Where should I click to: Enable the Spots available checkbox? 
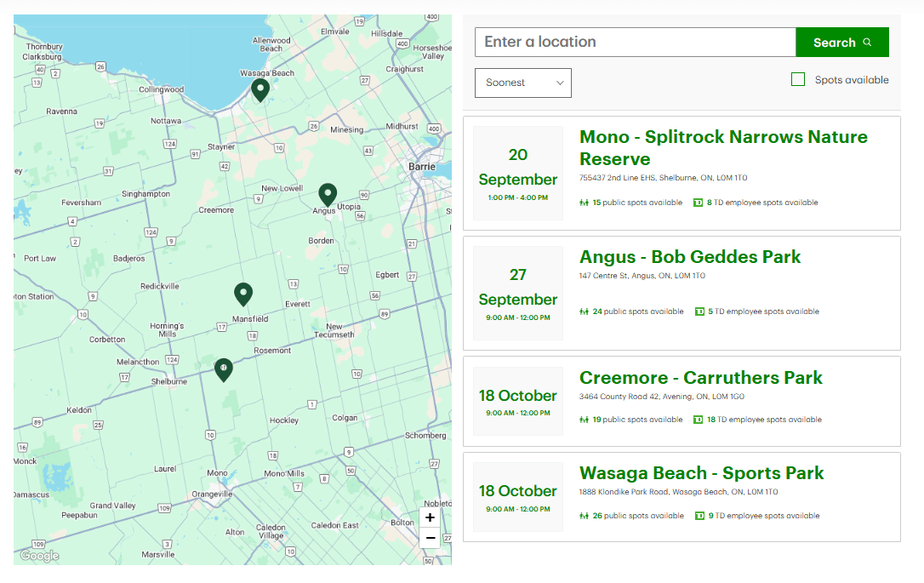(x=798, y=79)
